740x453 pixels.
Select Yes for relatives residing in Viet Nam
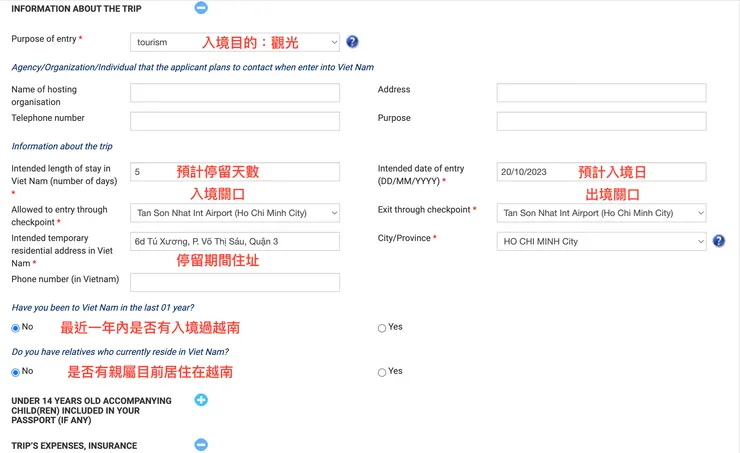pyautogui.click(x=382, y=372)
